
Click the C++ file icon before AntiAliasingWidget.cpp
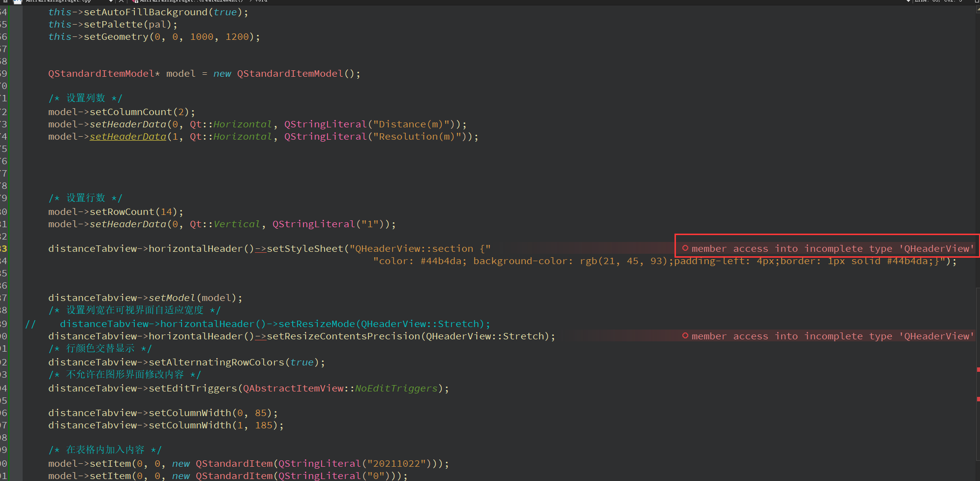17,1
